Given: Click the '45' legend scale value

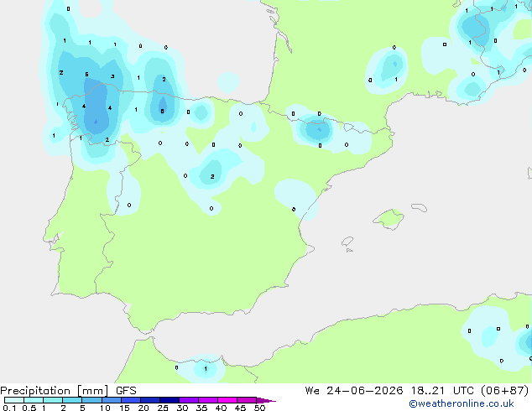Looking at the screenshot, I should click(x=240, y=408).
